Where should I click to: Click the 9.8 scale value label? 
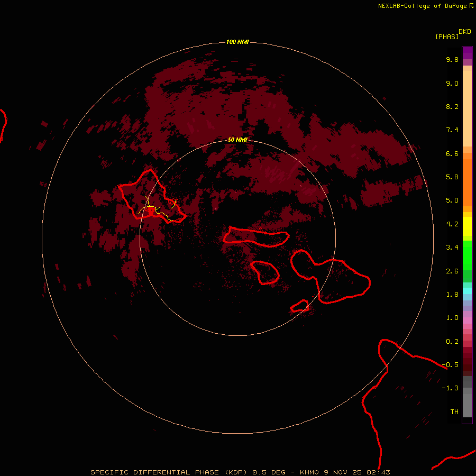pos(452,59)
